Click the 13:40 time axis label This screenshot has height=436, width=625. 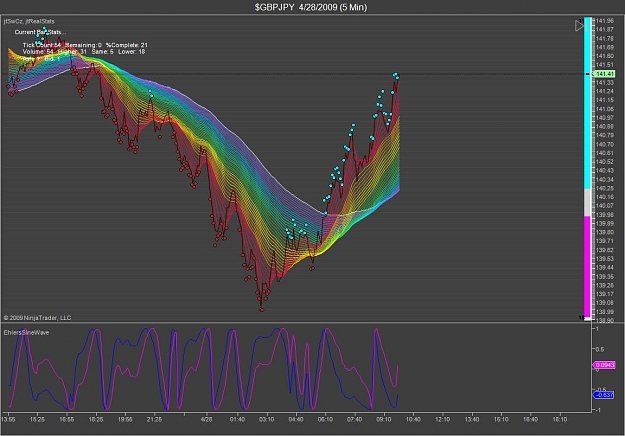[x=472, y=419]
